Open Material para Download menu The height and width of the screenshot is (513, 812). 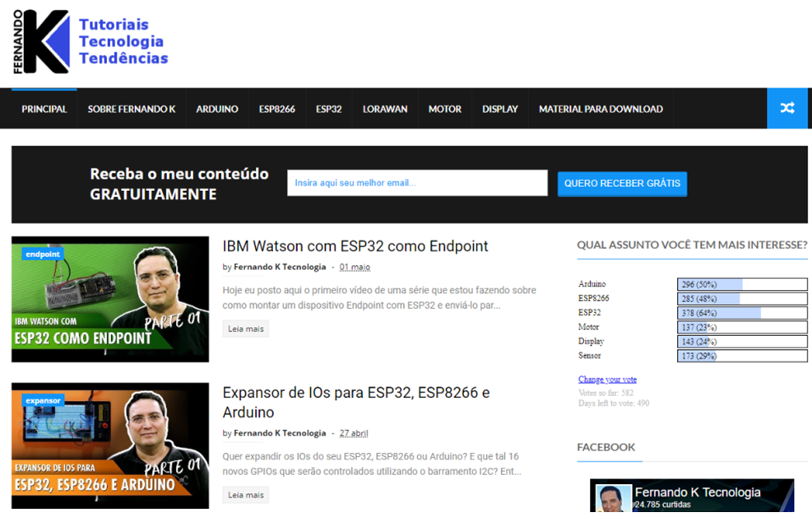click(x=601, y=109)
